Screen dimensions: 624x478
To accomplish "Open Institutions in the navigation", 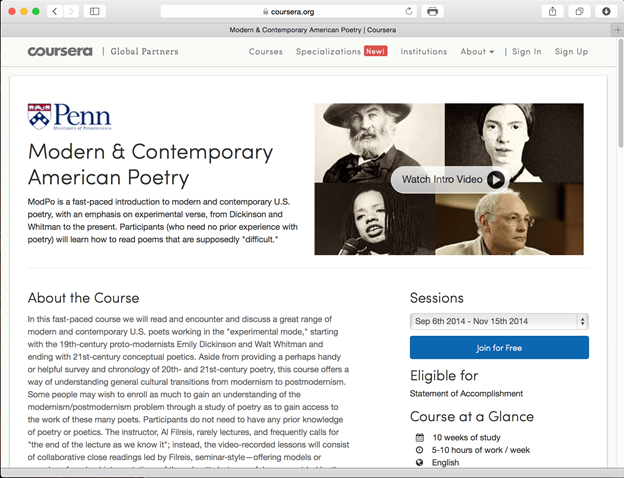I will click(x=424, y=51).
